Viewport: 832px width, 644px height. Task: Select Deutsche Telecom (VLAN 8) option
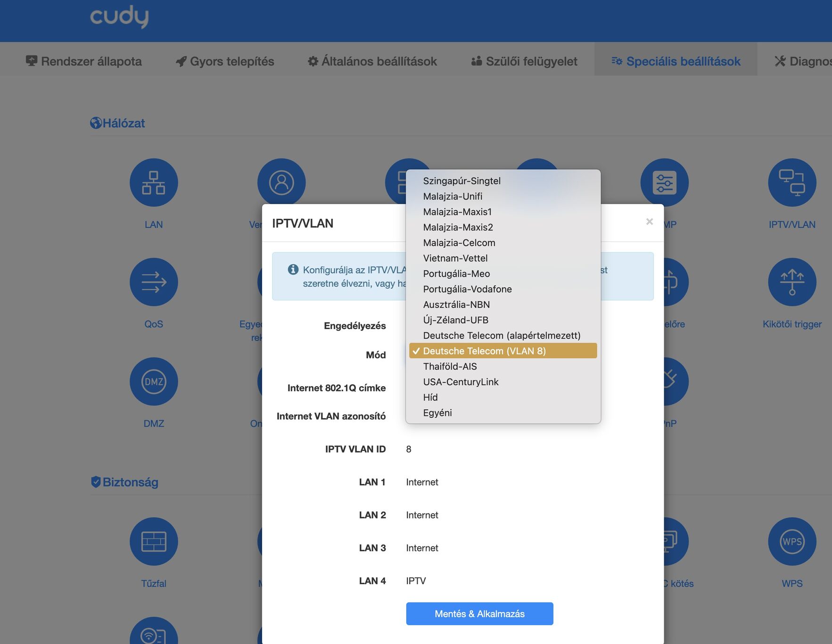(x=503, y=351)
